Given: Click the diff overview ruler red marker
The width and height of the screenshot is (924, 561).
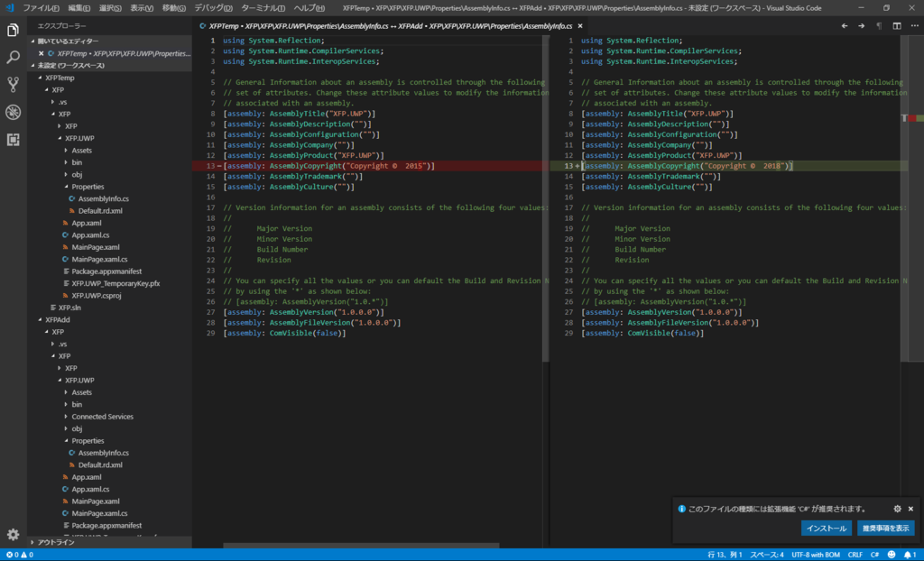Looking at the screenshot, I should coord(912,118).
